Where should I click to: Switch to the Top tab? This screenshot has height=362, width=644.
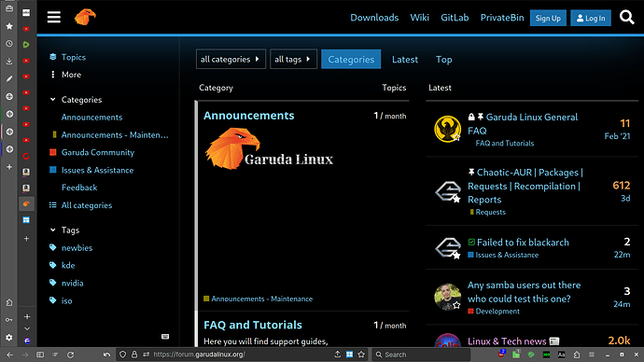[x=444, y=60]
